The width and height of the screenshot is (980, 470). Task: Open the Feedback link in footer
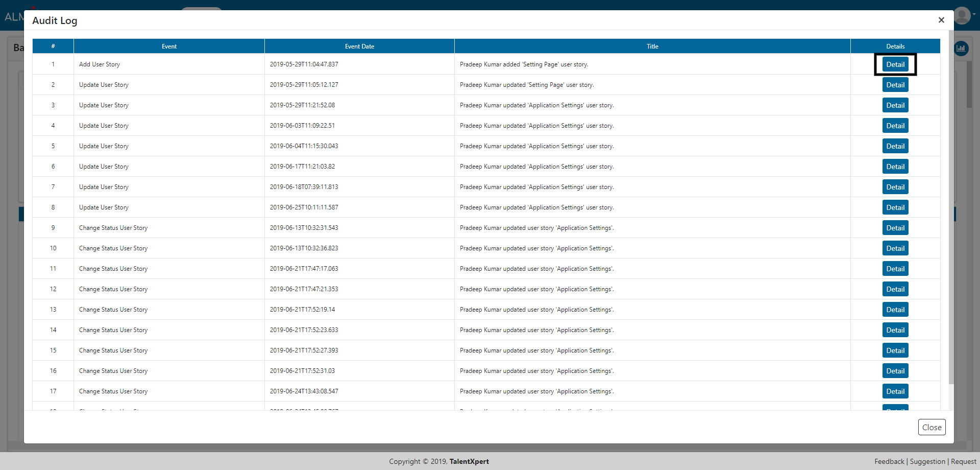(889, 461)
